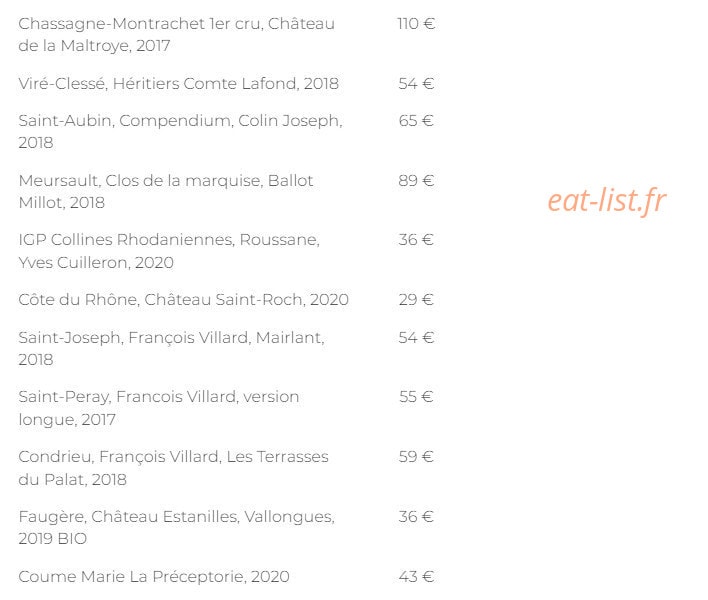Click the 29 € price

pos(416,300)
